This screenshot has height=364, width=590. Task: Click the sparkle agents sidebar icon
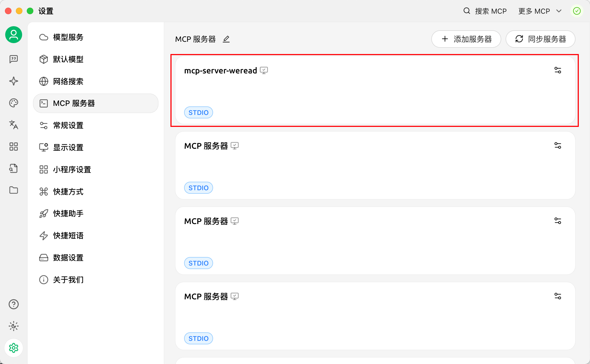[14, 81]
